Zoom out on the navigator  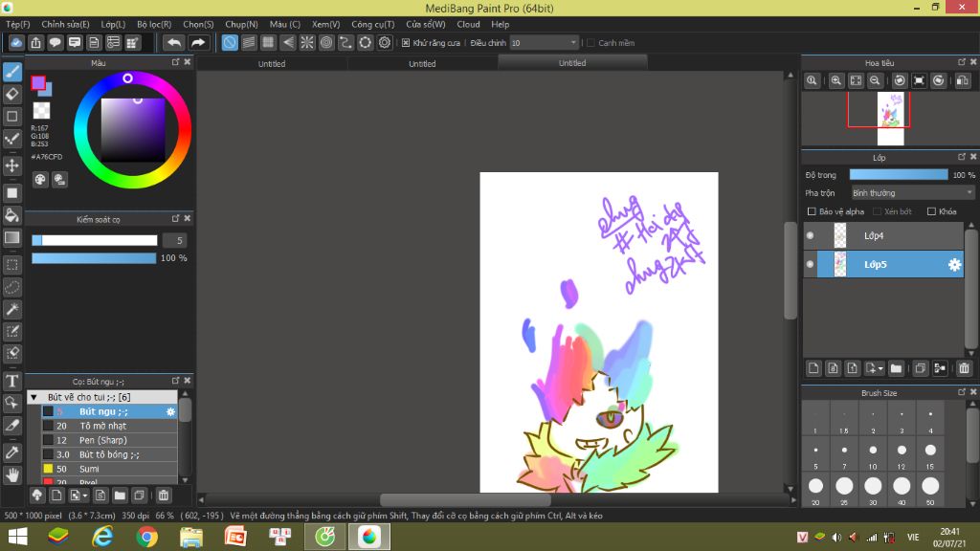click(x=875, y=80)
